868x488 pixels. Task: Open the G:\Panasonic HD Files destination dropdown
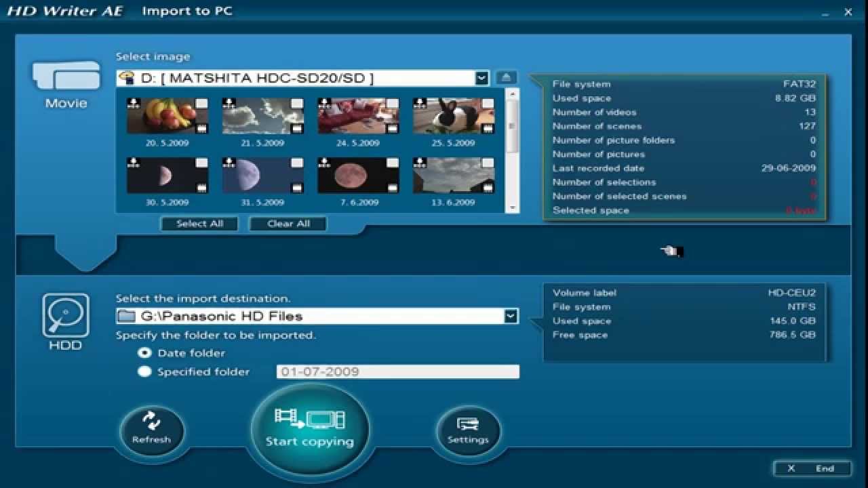511,316
